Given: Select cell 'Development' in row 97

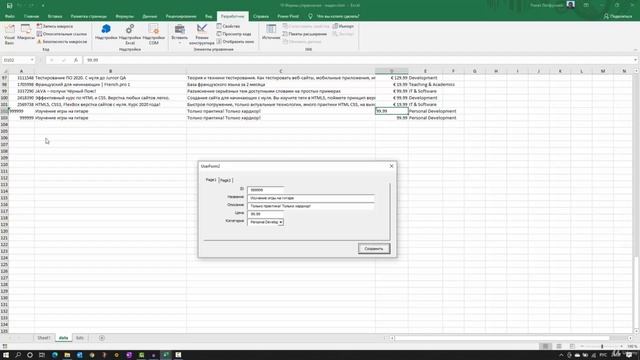Looking at the screenshot, I should pyautogui.click(x=425, y=78).
